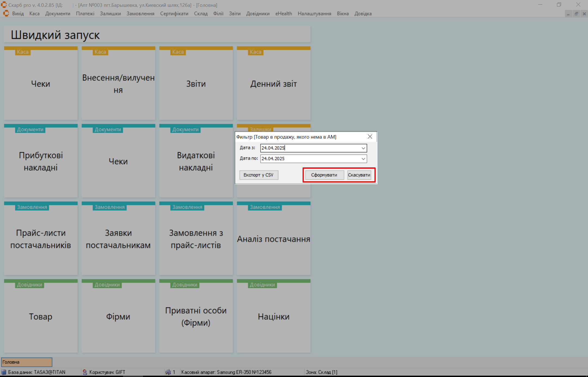Click the Експорт у CSV button
The width and height of the screenshot is (588, 377).
pyautogui.click(x=258, y=175)
